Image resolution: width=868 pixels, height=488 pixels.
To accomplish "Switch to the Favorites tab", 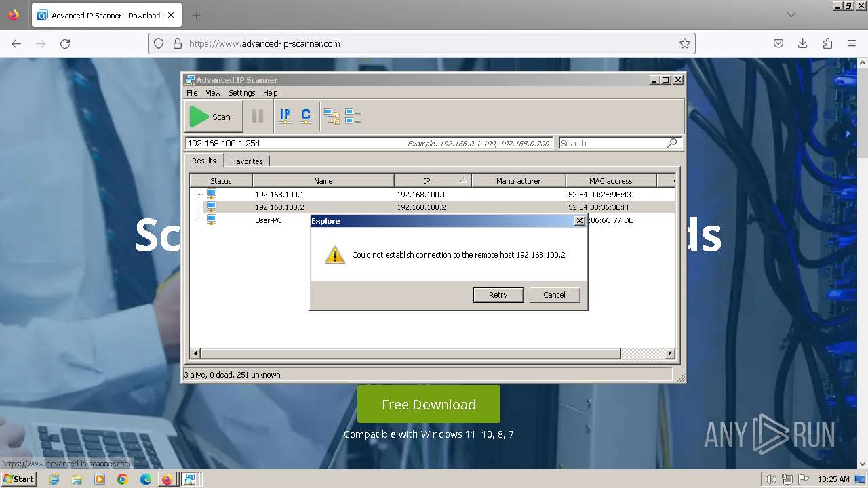I will tap(247, 161).
